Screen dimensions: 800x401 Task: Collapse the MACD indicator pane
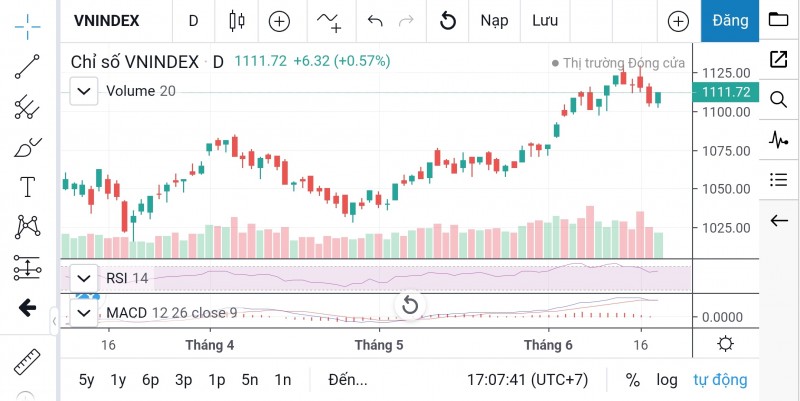click(x=84, y=313)
